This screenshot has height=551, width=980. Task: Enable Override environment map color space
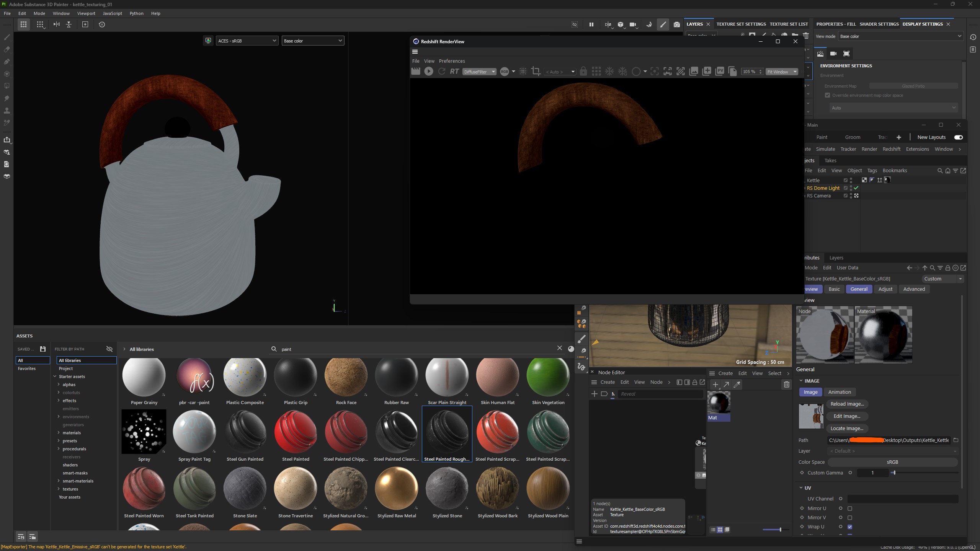pos(828,95)
